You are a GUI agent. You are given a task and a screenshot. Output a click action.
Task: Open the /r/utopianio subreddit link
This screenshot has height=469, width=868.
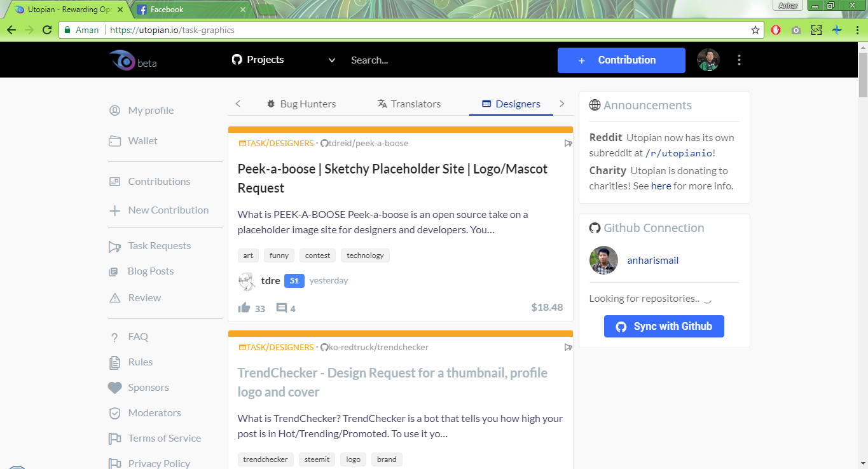[679, 153]
